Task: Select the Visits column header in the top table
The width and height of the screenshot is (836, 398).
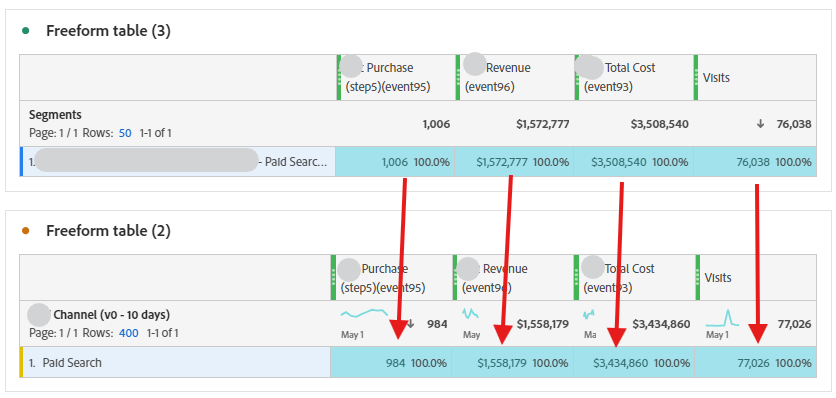Action: 755,77
